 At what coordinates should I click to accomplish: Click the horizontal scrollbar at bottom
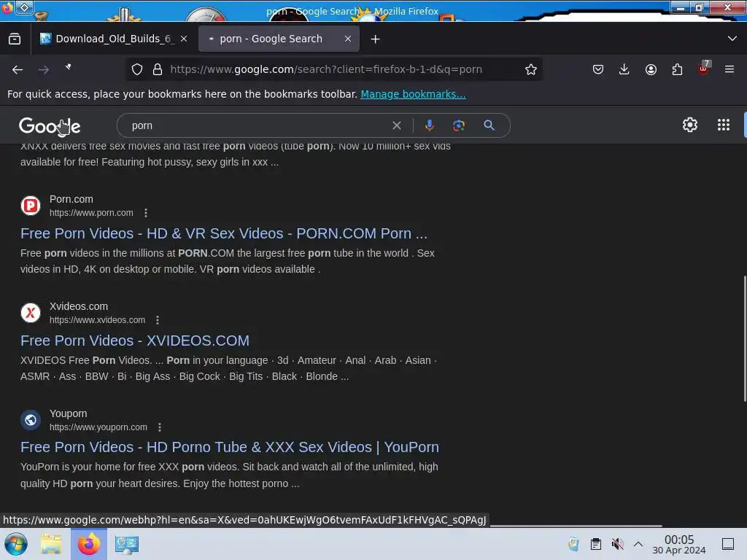[576, 526]
